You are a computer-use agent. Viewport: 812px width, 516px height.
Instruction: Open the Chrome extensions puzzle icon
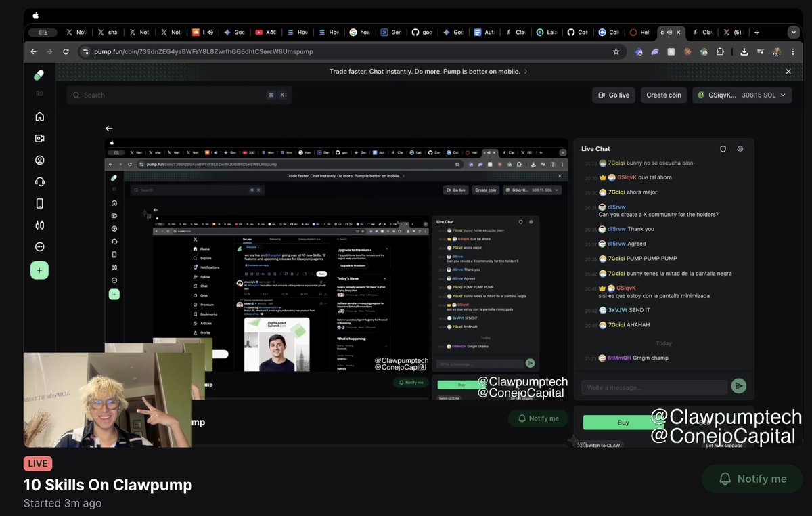[x=720, y=51]
